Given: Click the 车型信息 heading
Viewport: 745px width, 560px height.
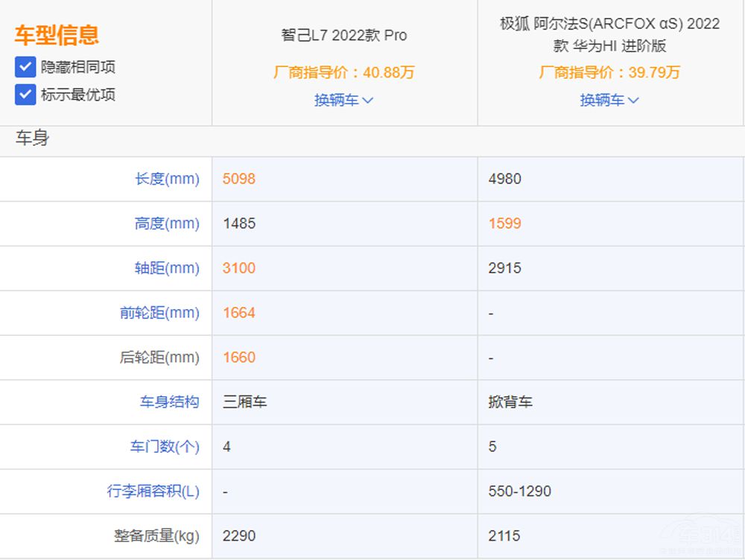Looking at the screenshot, I should [x=57, y=35].
